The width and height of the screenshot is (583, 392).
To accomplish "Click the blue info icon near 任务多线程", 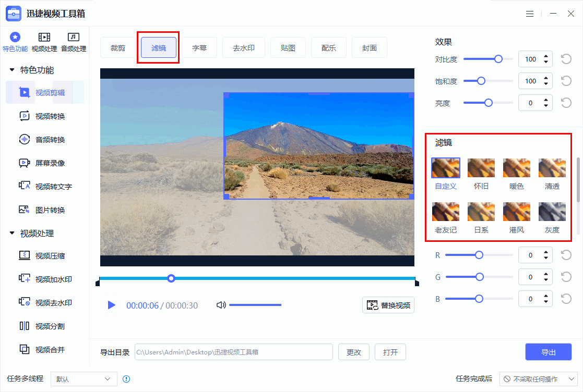I will [x=126, y=379].
